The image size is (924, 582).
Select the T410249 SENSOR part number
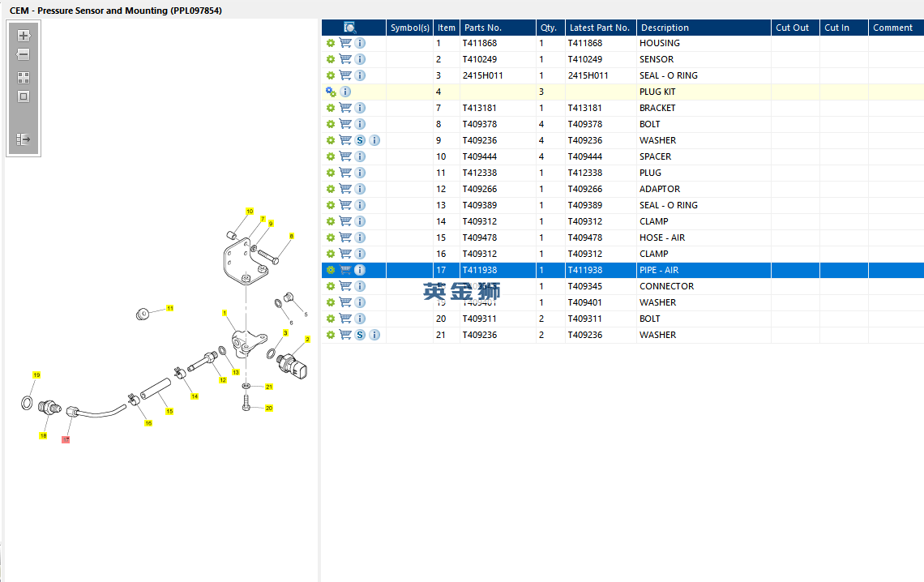coord(498,59)
